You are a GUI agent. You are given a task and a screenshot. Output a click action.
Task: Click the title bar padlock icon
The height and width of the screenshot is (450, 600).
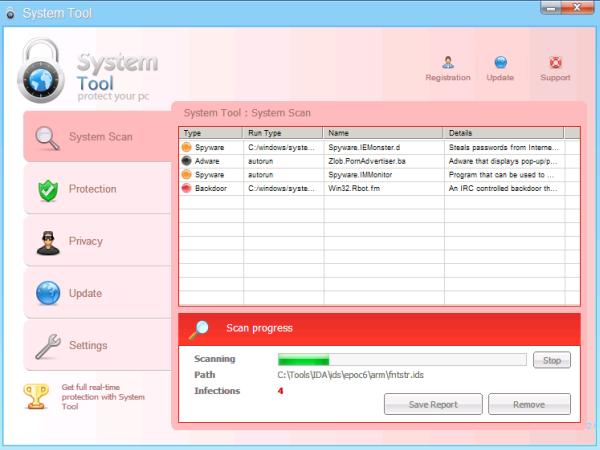point(10,13)
